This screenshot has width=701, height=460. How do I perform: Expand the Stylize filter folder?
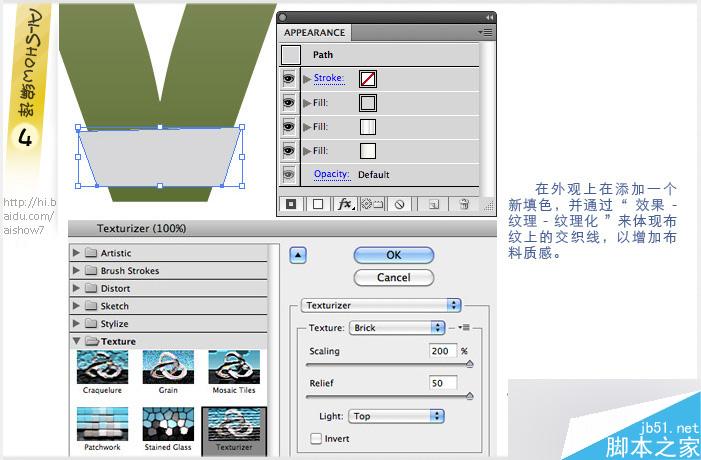tap(76, 323)
